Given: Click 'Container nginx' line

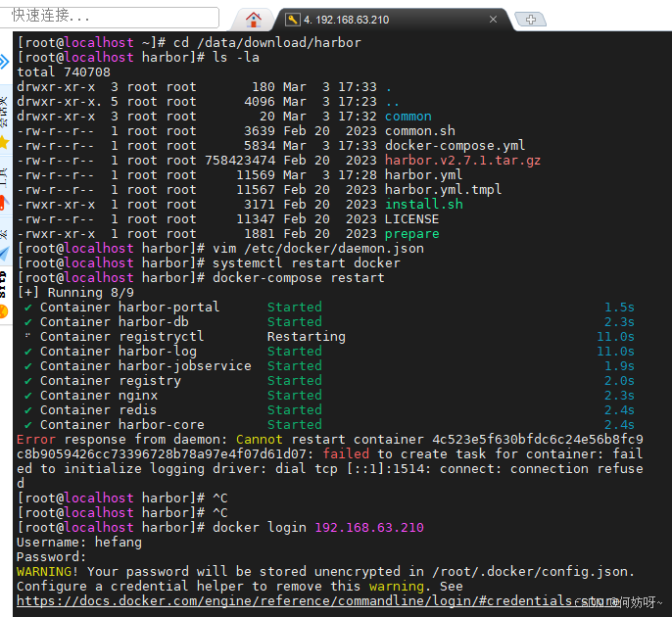Looking at the screenshot, I should (x=99, y=395).
